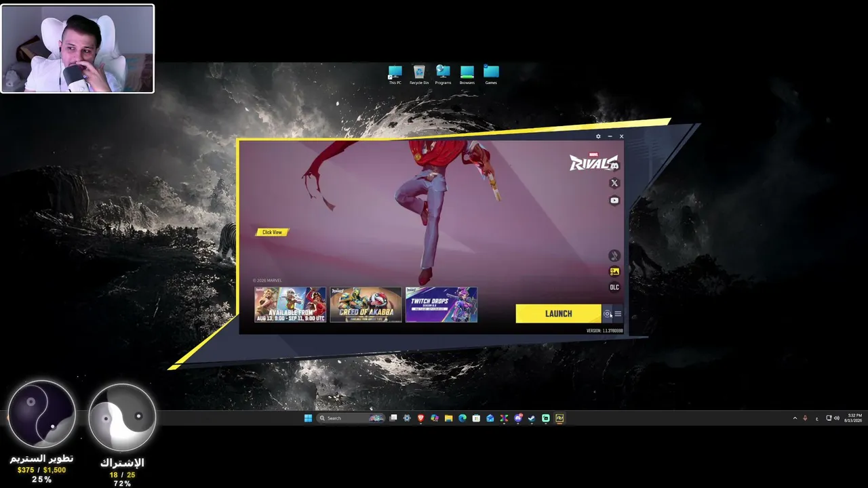Open Steam from the taskbar
868x488 pixels.
click(532, 418)
